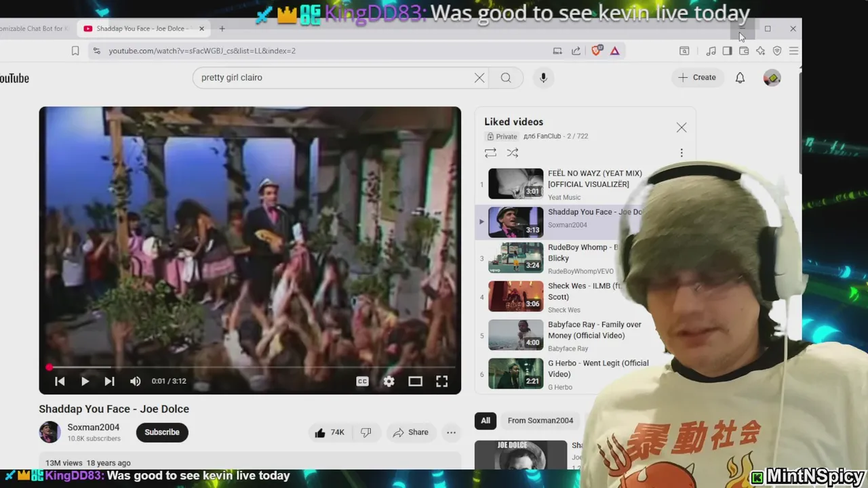The height and width of the screenshot is (488, 868).
Task: Close the Shaddap You Face browser tab
Action: pyautogui.click(x=202, y=28)
